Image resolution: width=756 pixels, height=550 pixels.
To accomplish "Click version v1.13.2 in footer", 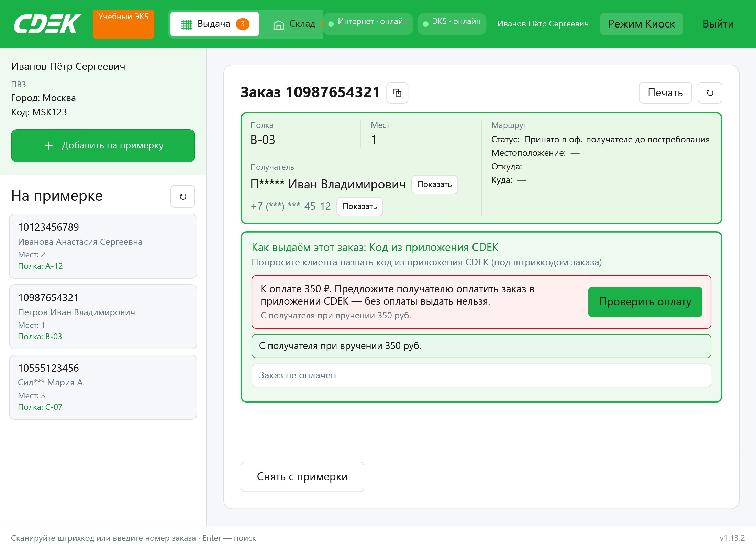I will [x=732, y=538].
